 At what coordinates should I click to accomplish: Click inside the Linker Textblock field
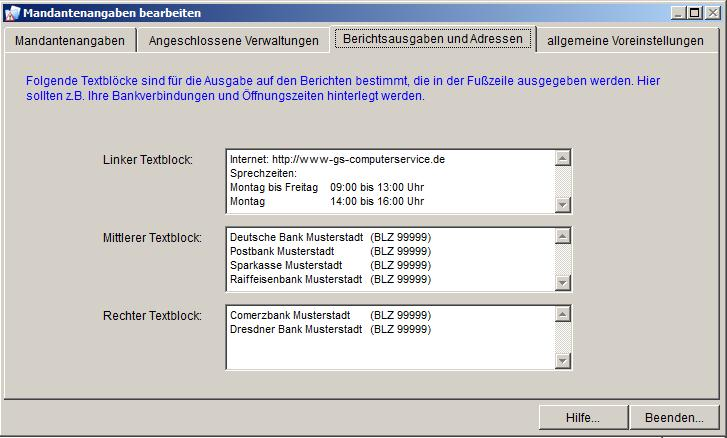(390, 181)
